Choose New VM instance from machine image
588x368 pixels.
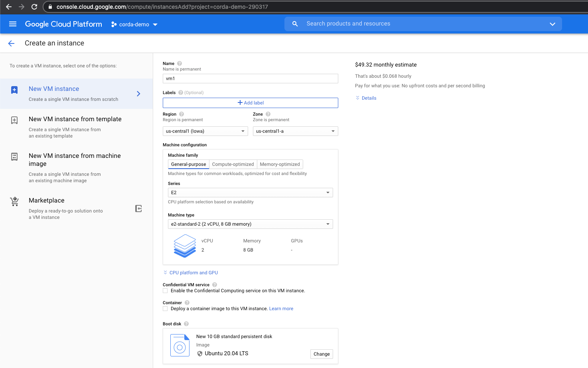coord(77,167)
